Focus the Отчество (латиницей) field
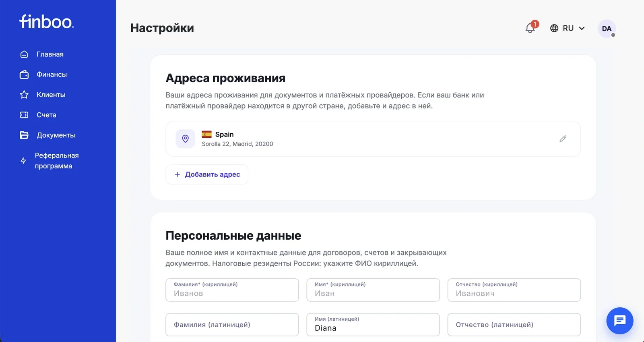The width and height of the screenshot is (644, 342). 514,325
